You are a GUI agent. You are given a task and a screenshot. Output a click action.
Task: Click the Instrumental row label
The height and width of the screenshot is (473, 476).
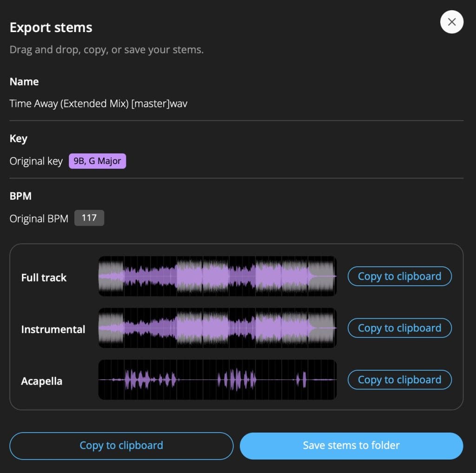53,329
